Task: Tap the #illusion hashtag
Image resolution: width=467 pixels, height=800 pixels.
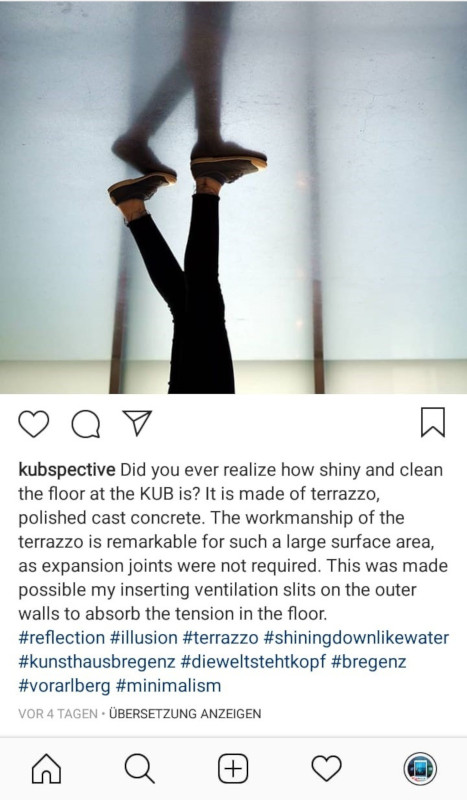Action: [143, 638]
